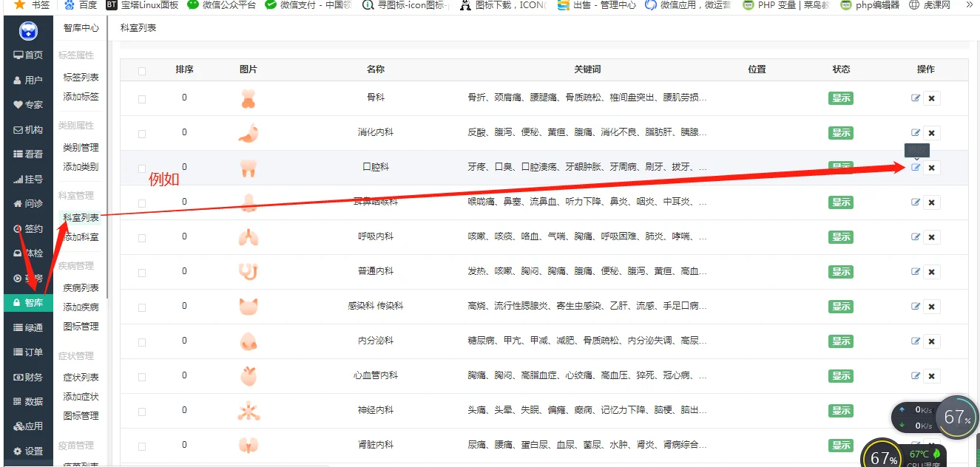Open the 症状列表 link
This screenshot has width=980, height=467.
pos(81,378)
